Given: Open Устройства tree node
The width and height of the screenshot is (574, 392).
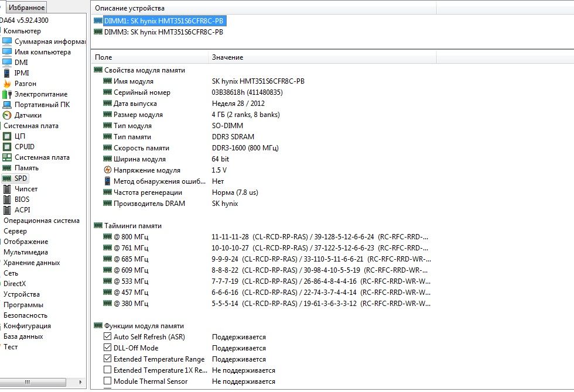Looking at the screenshot, I should coord(21,294).
